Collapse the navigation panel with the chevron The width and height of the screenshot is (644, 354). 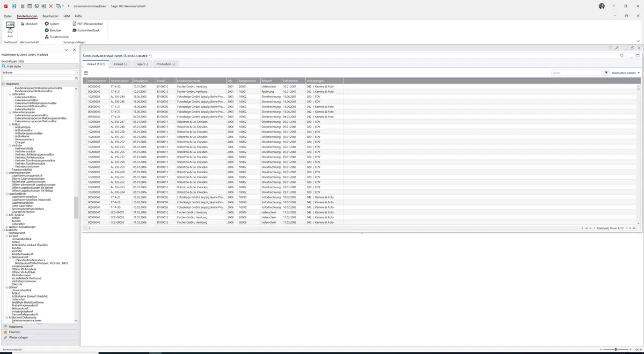pos(66,50)
